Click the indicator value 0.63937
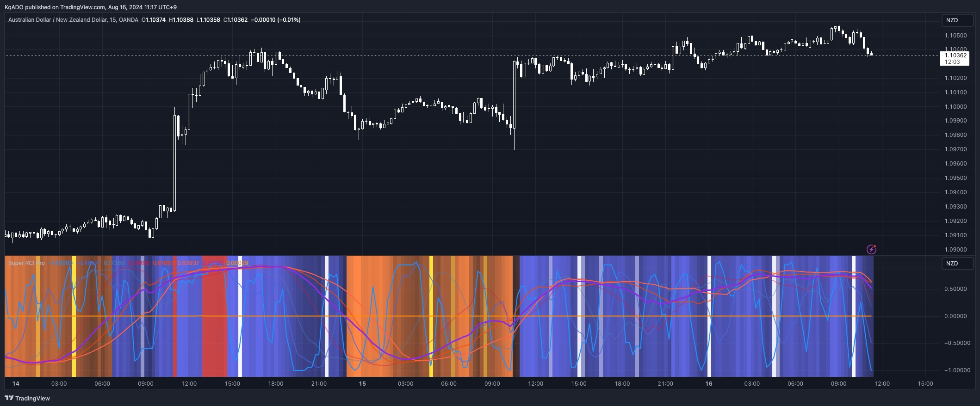This screenshot has width=980, height=406. coord(188,263)
